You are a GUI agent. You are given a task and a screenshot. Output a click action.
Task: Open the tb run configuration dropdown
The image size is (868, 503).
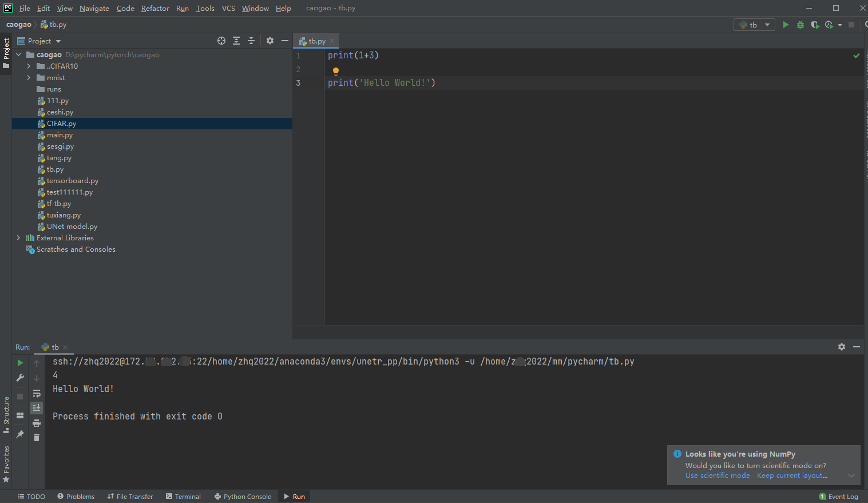(x=754, y=25)
